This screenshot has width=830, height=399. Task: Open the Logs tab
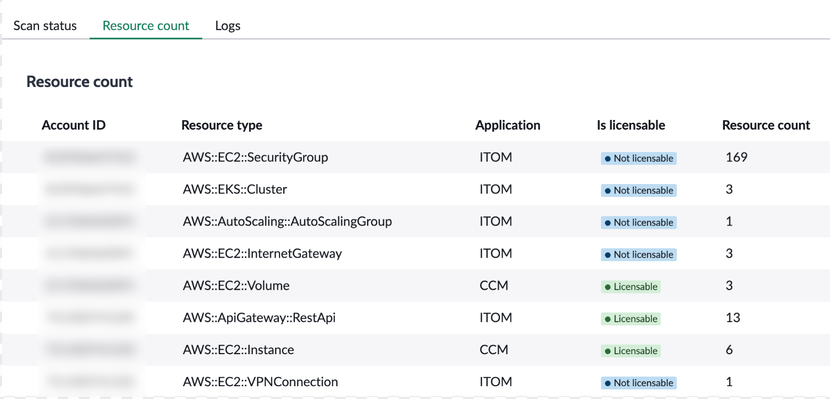228,25
